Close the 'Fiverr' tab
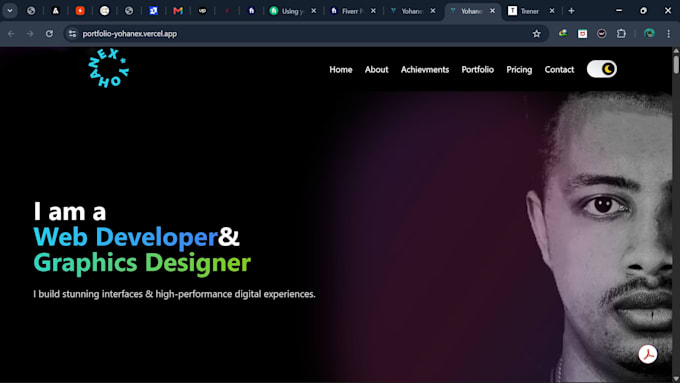 tap(373, 11)
